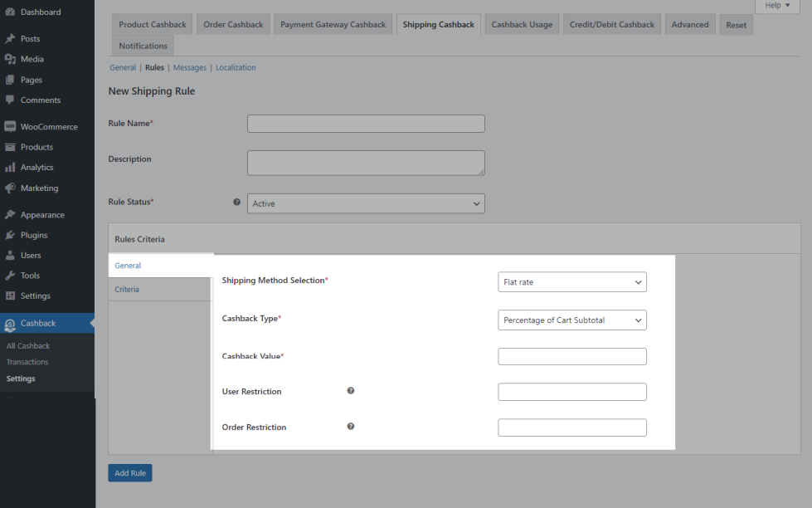
Task: Click the Marketing megaphone icon
Action: tap(10, 188)
